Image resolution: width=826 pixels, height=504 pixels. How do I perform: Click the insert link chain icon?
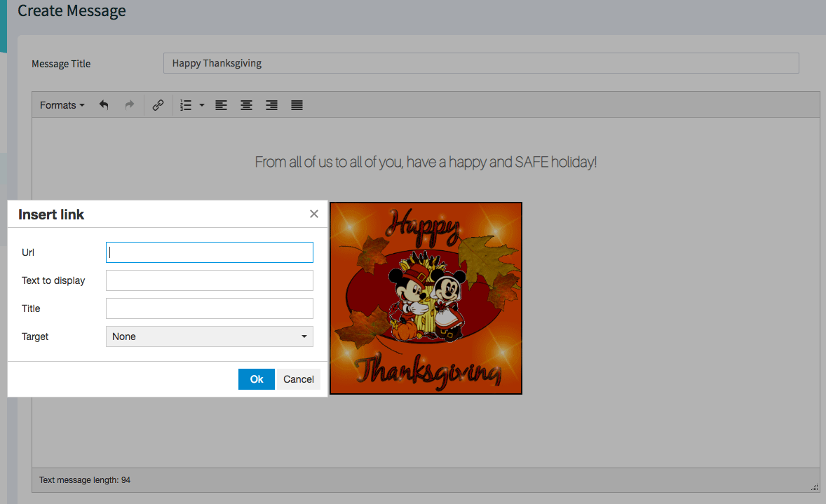(158, 105)
